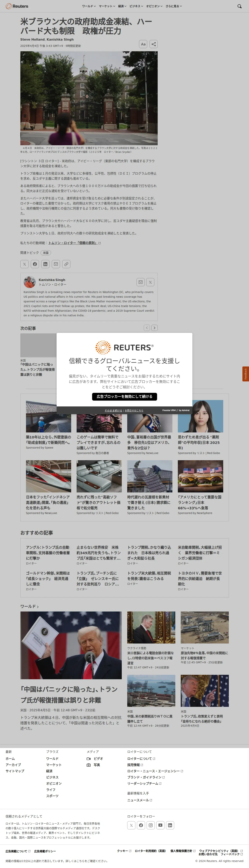Go to footer サイトマップ link
The height and width of the screenshot is (868, 249).
click(15, 771)
